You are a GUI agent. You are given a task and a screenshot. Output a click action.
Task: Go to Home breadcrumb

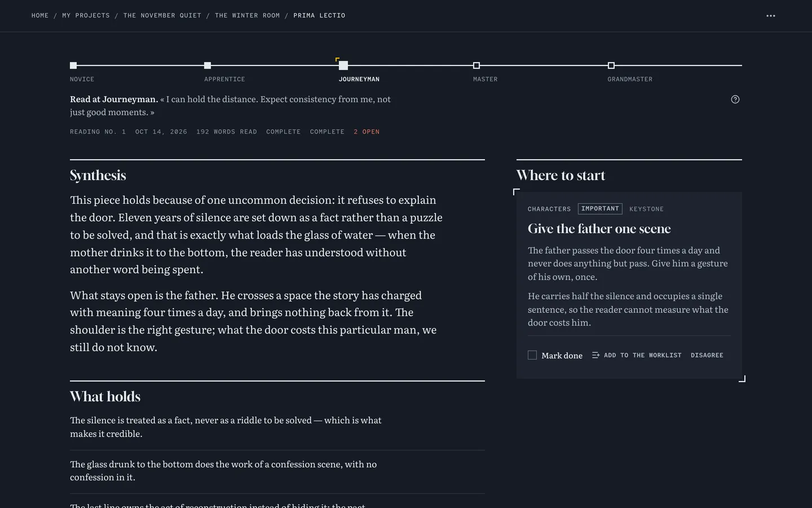click(x=40, y=16)
